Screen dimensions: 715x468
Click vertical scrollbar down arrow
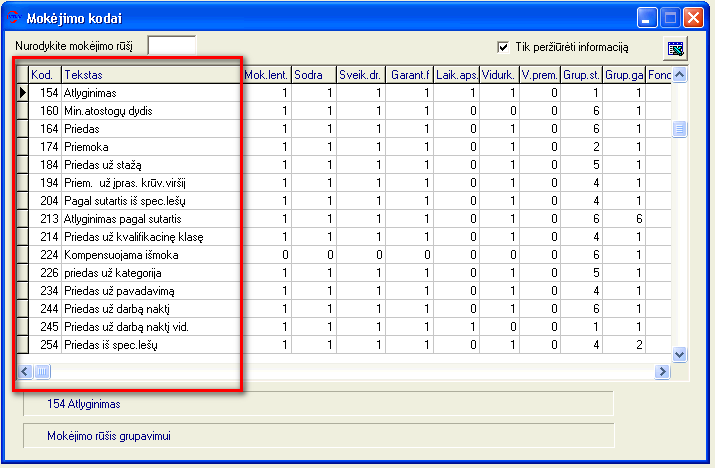click(679, 354)
